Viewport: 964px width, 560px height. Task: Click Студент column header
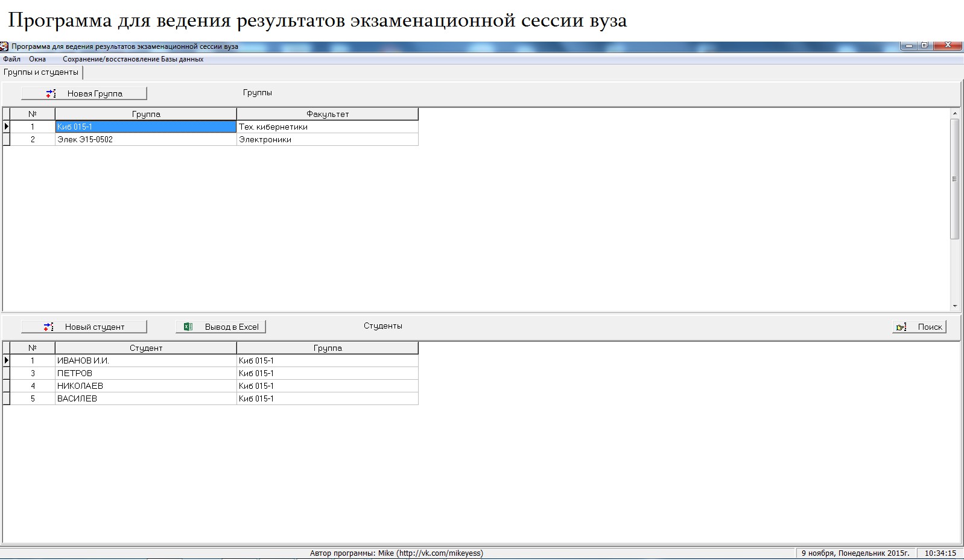coord(145,348)
